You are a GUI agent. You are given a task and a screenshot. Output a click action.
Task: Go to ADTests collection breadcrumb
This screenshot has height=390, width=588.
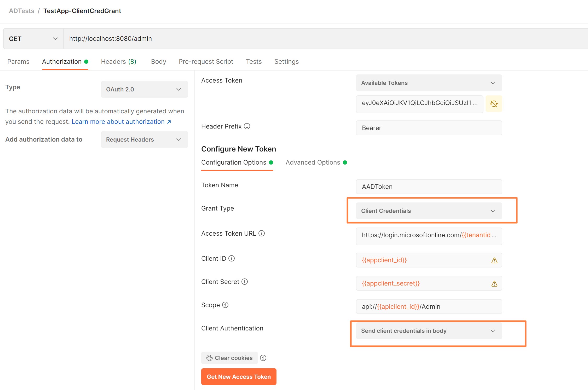(x=22, y=11)
